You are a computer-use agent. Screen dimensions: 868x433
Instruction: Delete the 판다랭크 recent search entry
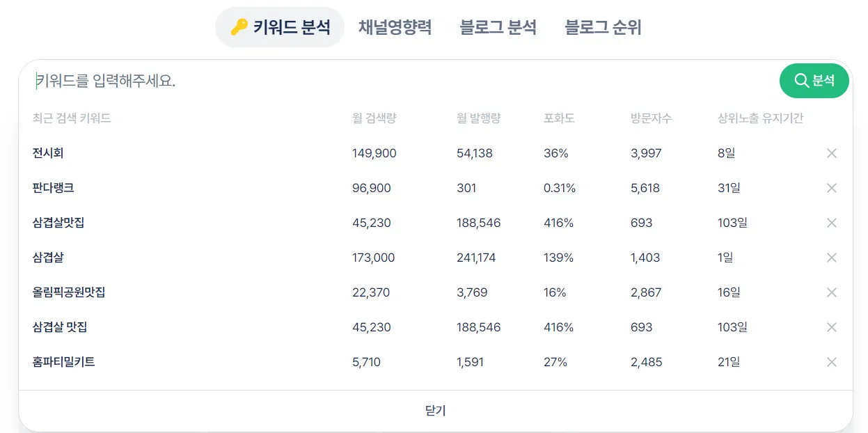[831, 188]
